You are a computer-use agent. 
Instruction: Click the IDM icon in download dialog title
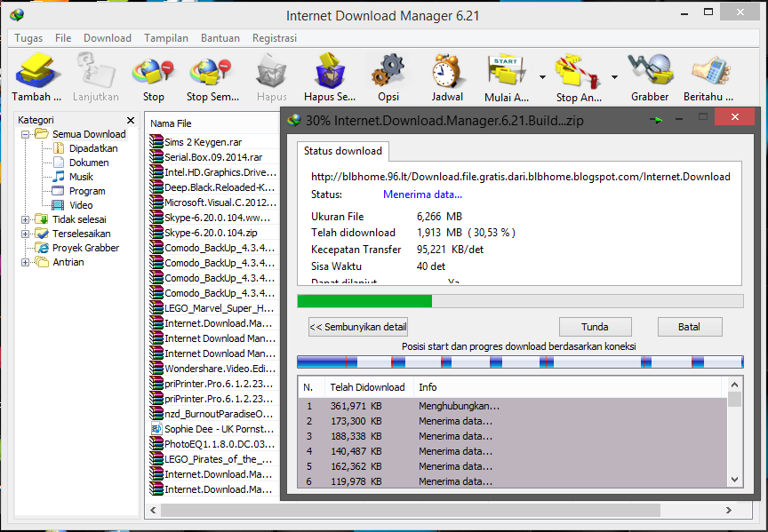pyautogui.click(x=294, y=120)
